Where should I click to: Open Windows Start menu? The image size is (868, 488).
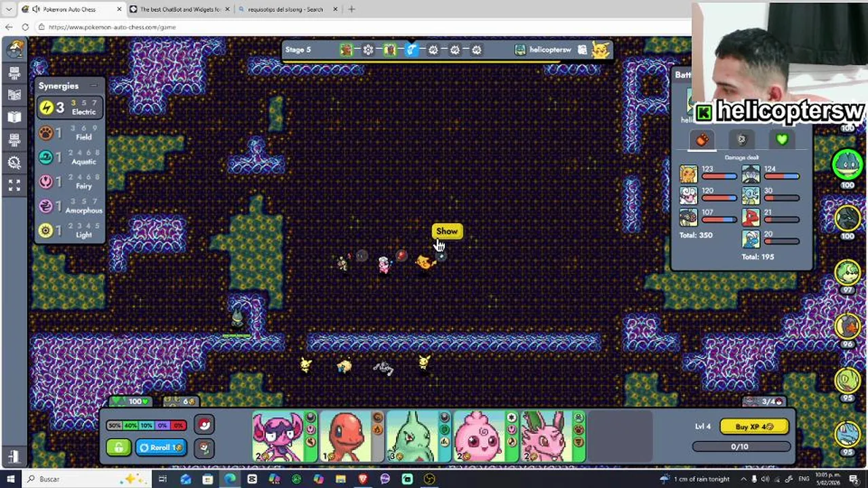pos(10,479)
